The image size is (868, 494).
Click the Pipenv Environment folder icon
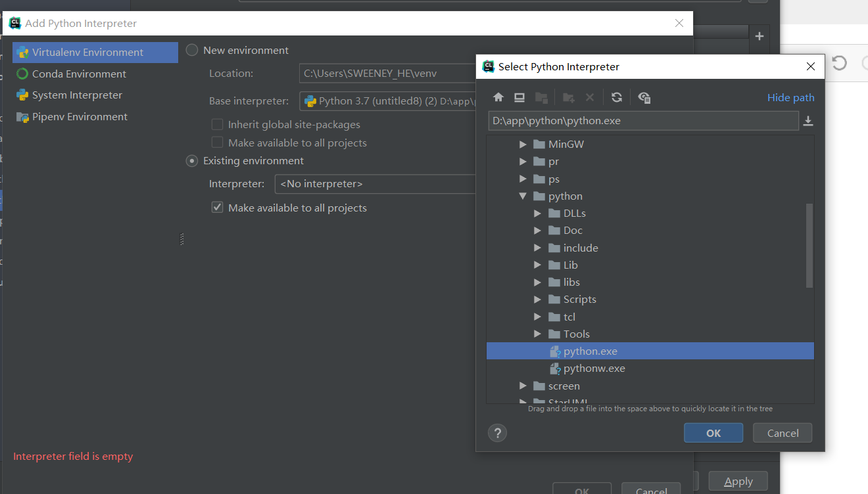[x=22, y=117]
